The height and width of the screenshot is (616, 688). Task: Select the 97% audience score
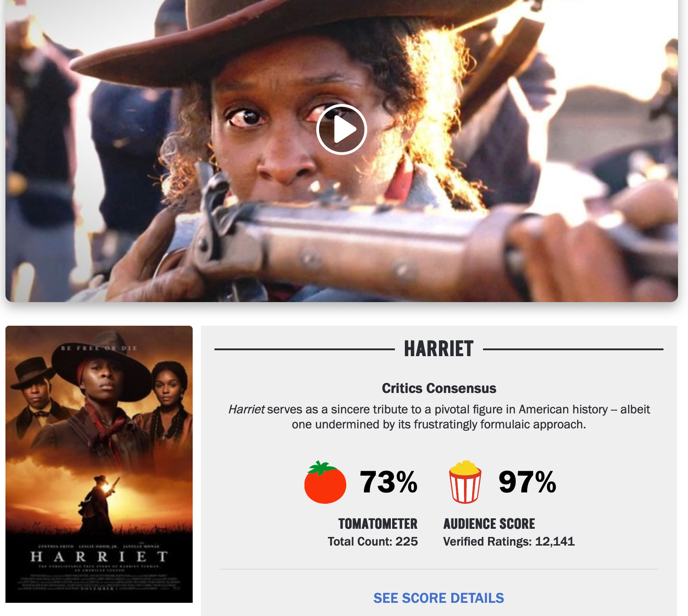[527, 482]
